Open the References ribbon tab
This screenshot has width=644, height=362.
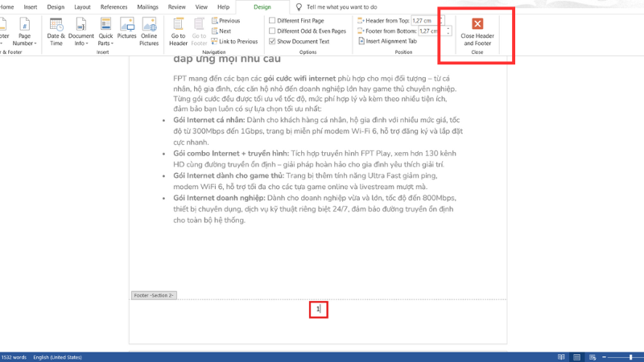114,6
